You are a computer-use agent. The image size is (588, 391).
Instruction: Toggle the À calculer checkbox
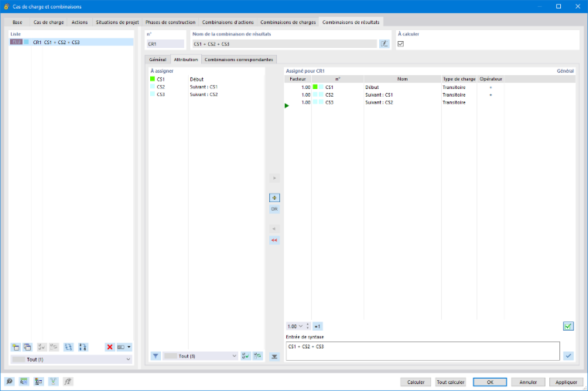(x=401, y=44)
